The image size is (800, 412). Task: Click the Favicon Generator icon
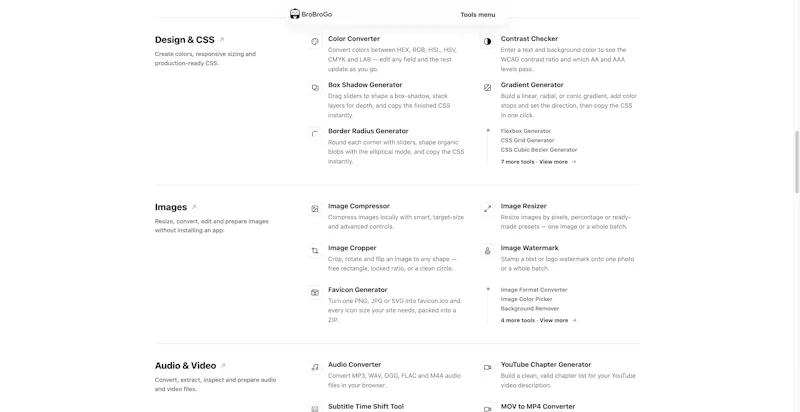coord(315,292)
